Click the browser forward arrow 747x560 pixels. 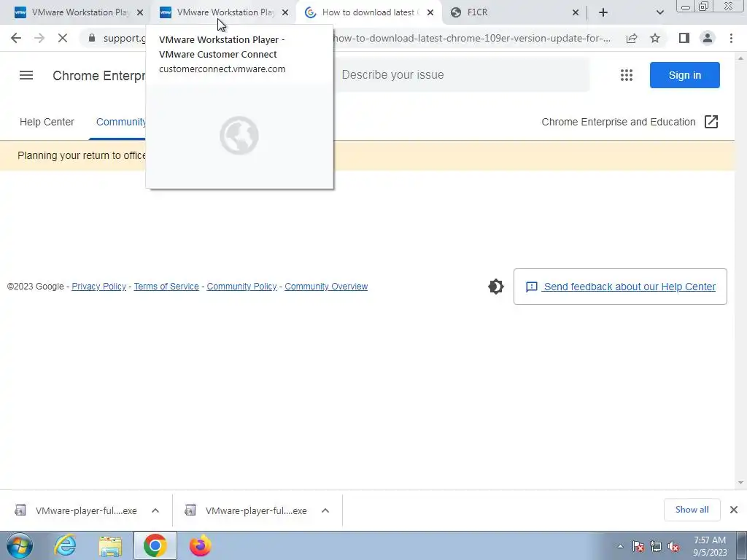coord(39,38)
